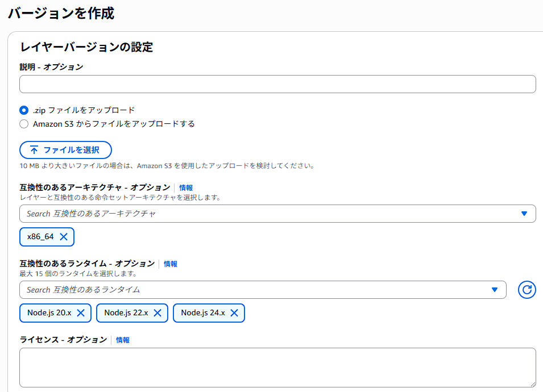The image size is (543, 392).
Task: Remove the x86_64 architecture via its X icon
Action: click(x=63, y=237)
